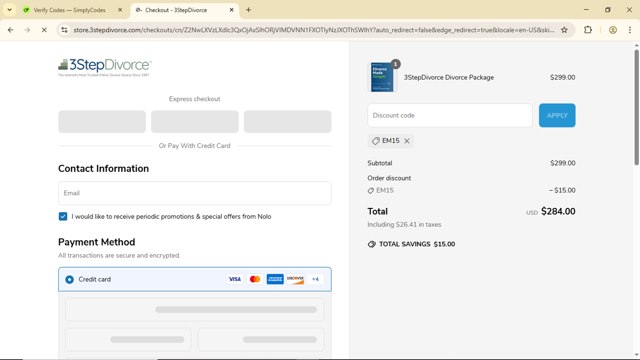Show the +4 more payment cards

coord(315,279)
